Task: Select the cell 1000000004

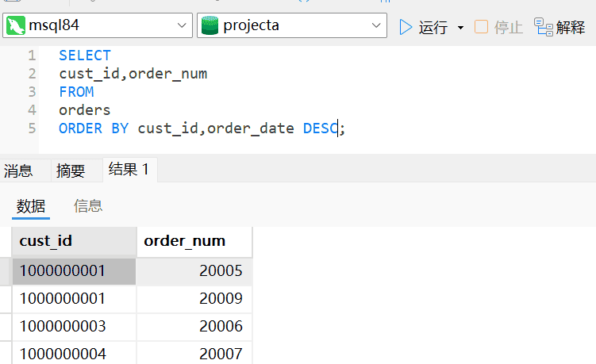Action: coord(74,354)
